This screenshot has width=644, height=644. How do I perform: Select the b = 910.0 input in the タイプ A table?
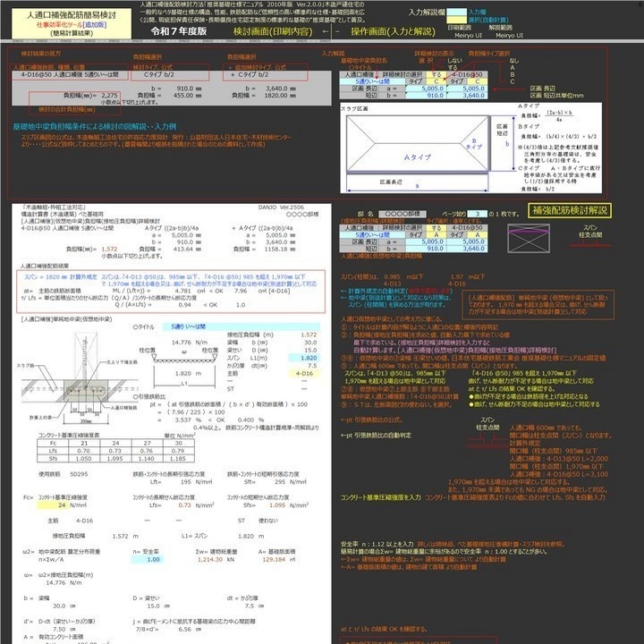pyautogui.click(x=426, y=249)
